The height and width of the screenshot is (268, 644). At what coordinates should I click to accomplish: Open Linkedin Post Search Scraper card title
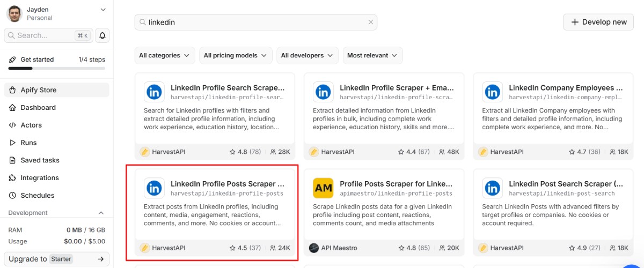tap(566, 183)
